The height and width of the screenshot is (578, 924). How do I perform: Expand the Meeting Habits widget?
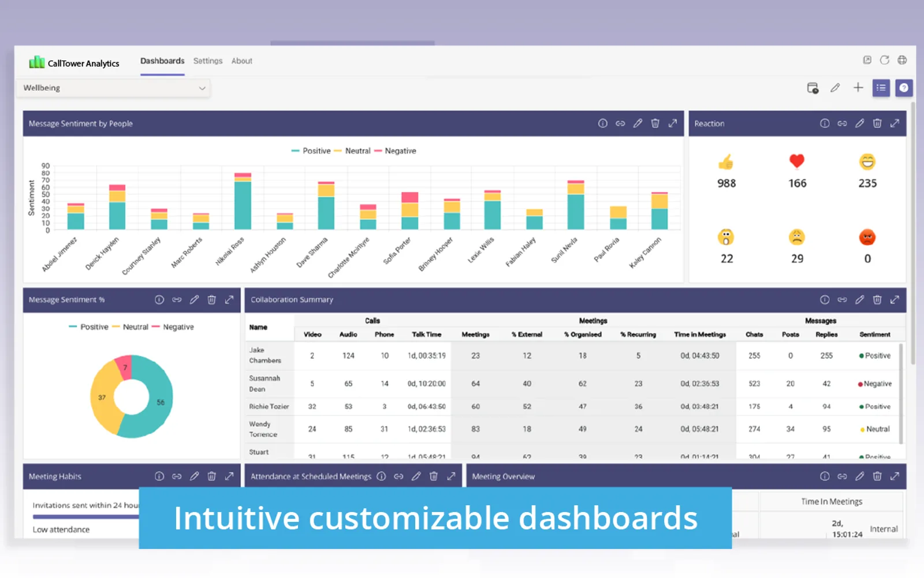[x=229, y=476]
